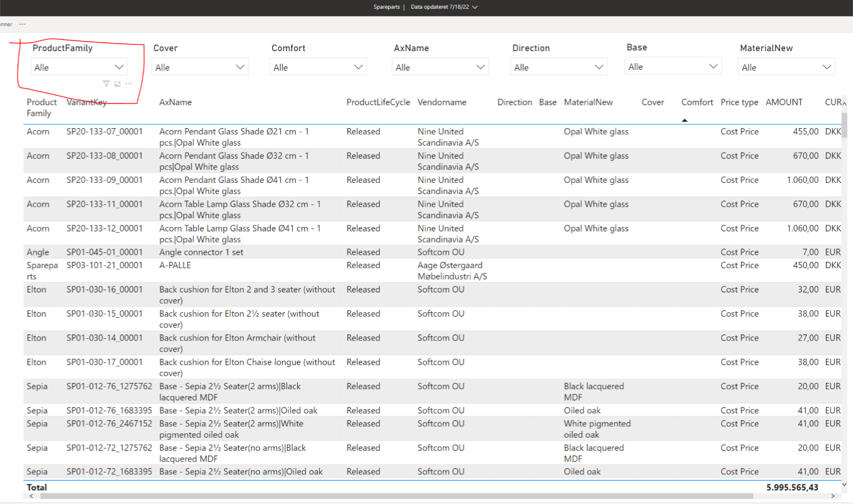Select the A-PALLE row in table
This screenshot has height=504, width=853.
point(175,266)
